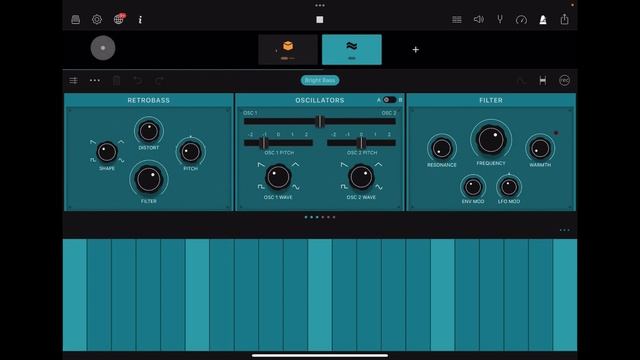Click the OSC 2 WAVE knob

[361, 177]
